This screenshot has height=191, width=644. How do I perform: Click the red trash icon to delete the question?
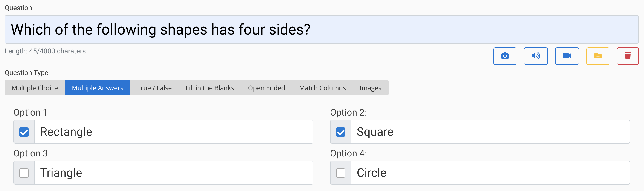pyautogui.click(x=628, y=56)
